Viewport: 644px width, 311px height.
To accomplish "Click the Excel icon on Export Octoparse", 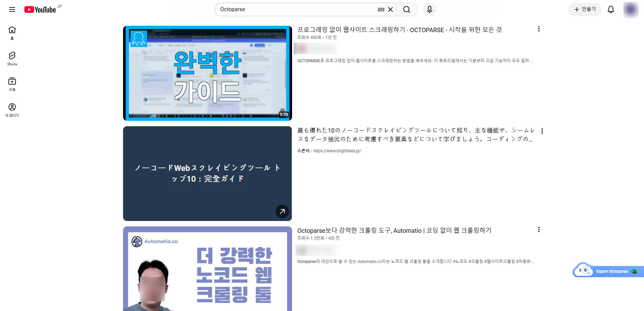I will [x=634, y=271].
